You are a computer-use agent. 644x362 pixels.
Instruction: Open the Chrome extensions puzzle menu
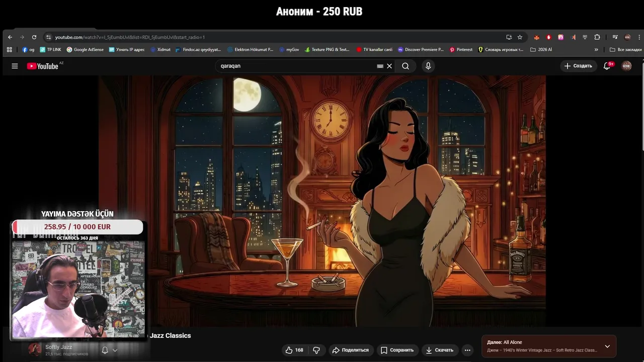(597, 37)
